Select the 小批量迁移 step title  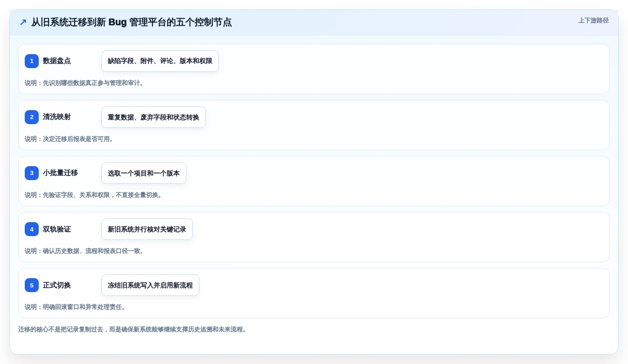(60, 173)
